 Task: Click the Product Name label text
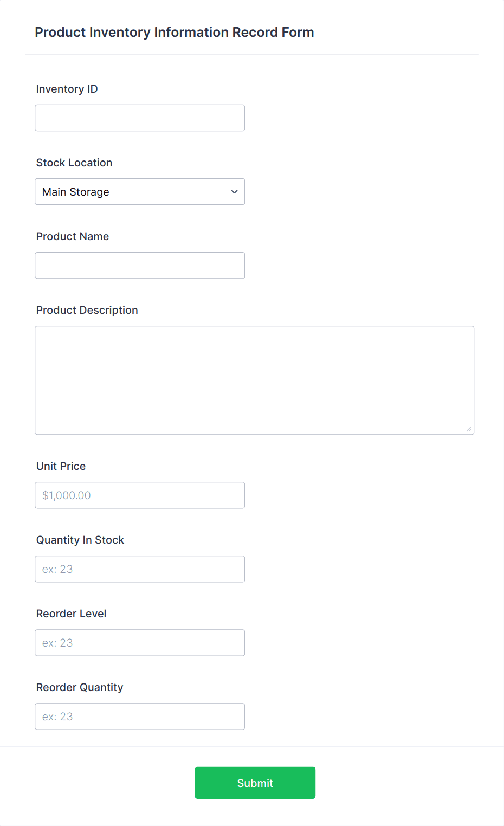pyautogui.click(x=72, y=236)
